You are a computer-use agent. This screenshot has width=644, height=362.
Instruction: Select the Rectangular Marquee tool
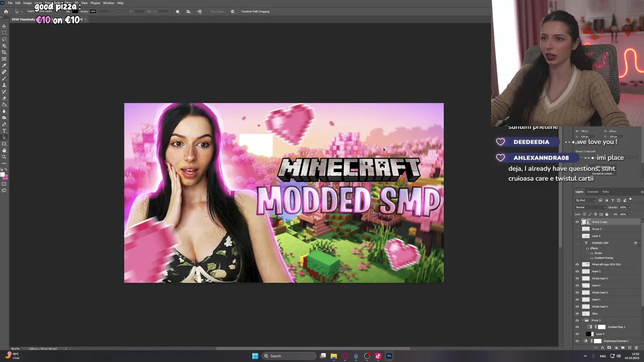4,32
